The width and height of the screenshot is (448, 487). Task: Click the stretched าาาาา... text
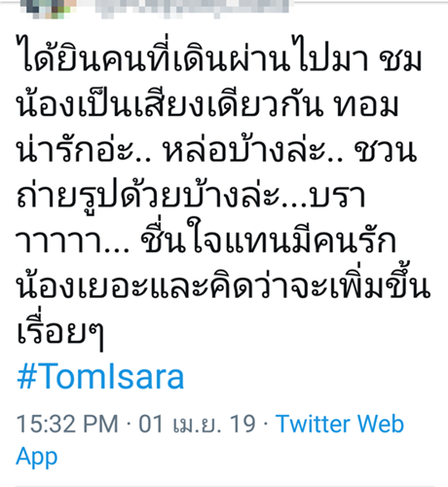click(x=73, y=243)
